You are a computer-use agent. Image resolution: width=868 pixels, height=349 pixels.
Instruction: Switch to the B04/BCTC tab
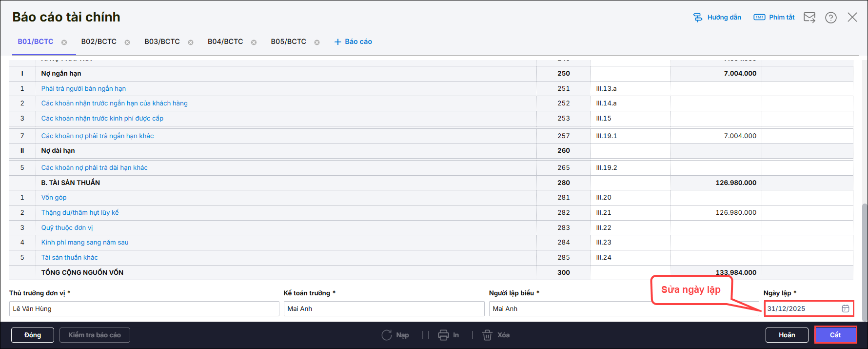[x=225, y=42]
